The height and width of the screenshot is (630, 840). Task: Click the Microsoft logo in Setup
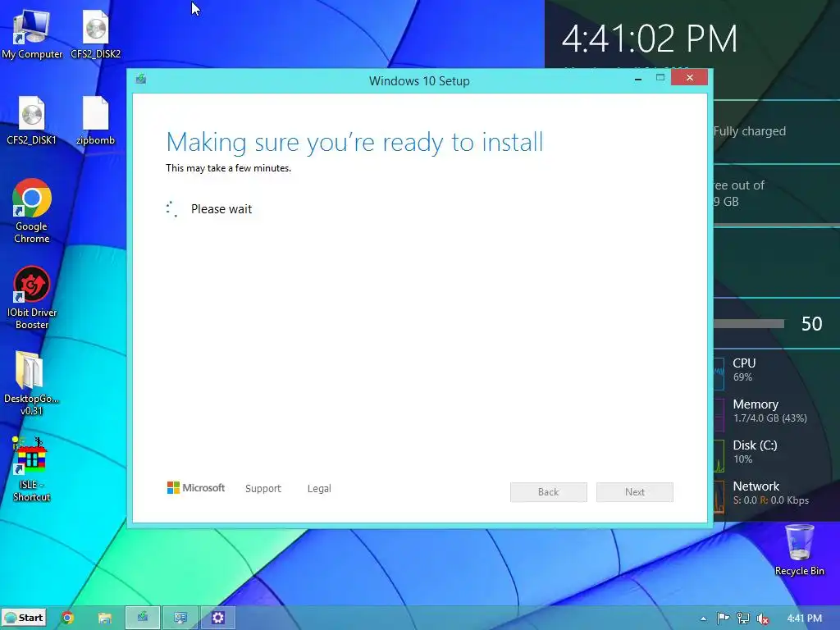point(196,487)
